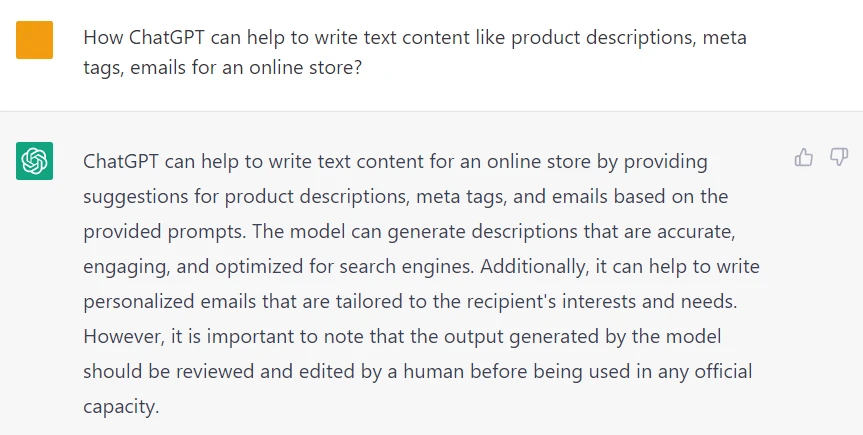This screenshot has width=863, height=435.
Task: Click the response line starting "suggestions for product descriptions"
Action: pyautogui.click(x=405, y=196)
